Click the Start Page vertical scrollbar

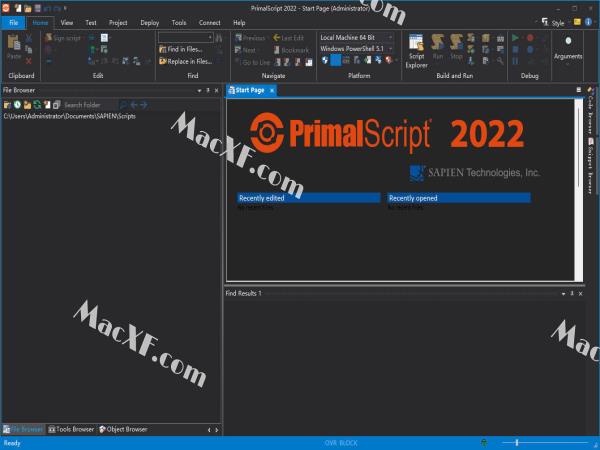click(x=578, y=189)
